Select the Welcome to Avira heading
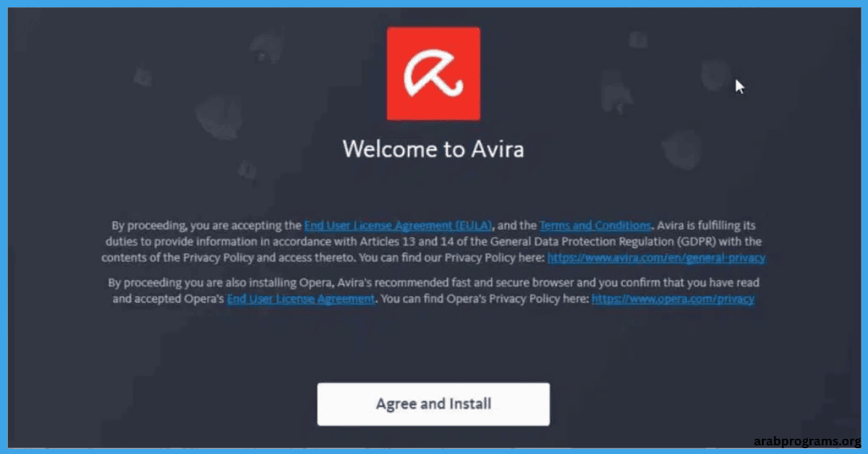Image resolution: width=868 pixels, height=454 pixels. pos(433,149)
